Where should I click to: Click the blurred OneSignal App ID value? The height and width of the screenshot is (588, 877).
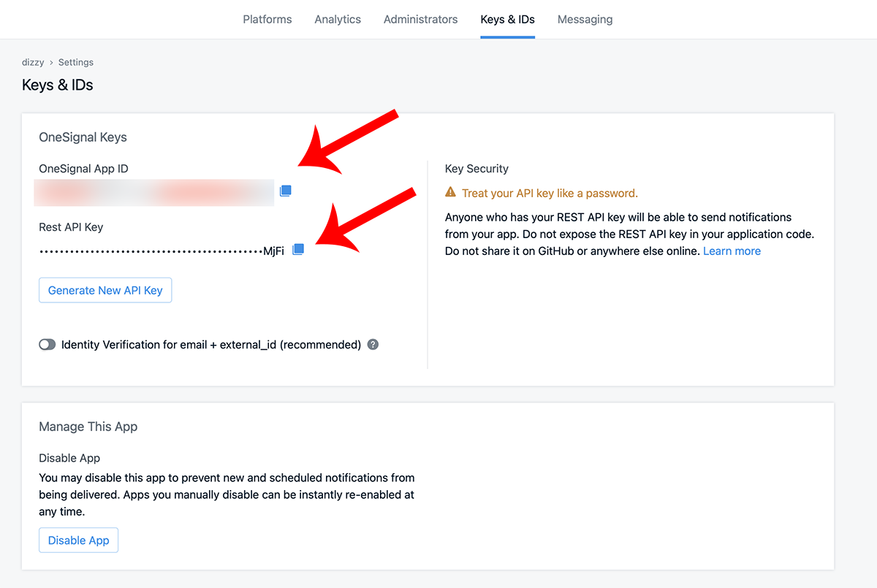click(x=154, y=192)
